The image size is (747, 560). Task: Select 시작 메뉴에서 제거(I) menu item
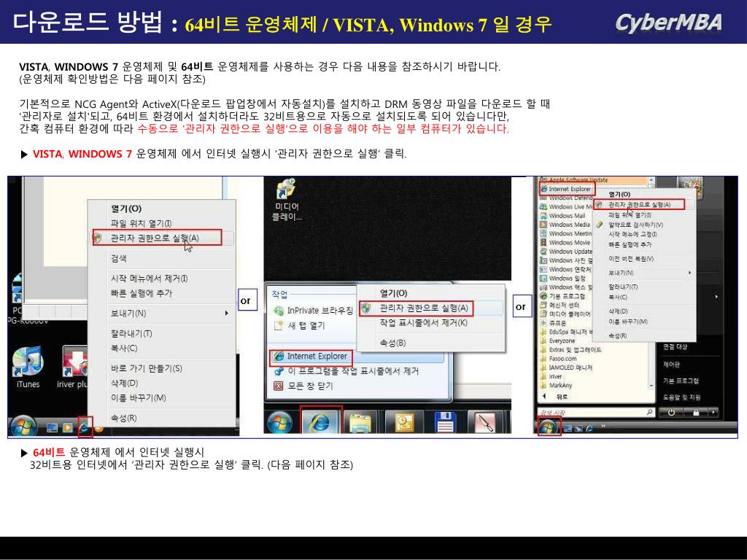149,279
